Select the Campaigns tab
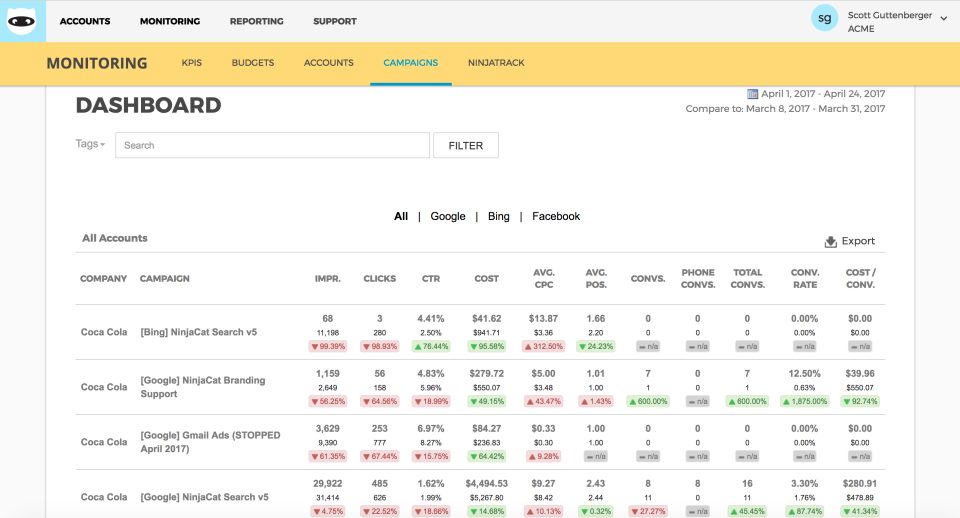 [x=411, y=62]
